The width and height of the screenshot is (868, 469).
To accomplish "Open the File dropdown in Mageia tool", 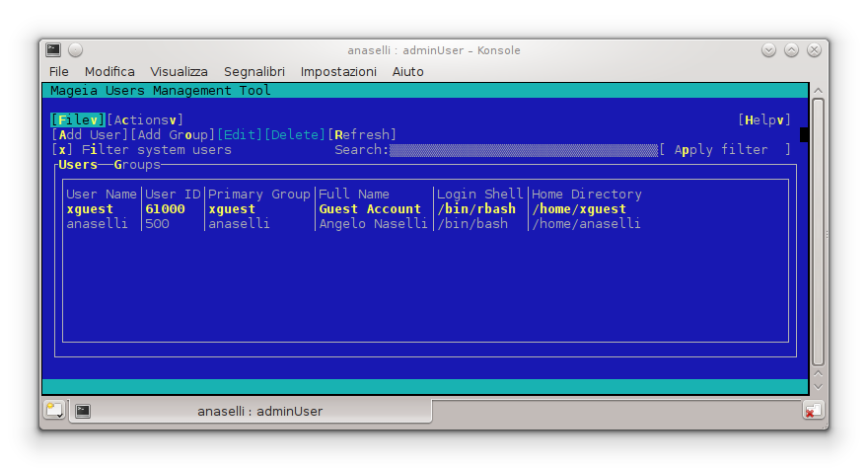I will point(78,119).
